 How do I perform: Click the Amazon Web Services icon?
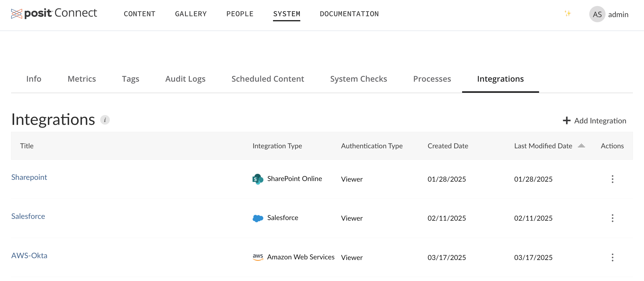pyautogui.click(x=258, y=257)
